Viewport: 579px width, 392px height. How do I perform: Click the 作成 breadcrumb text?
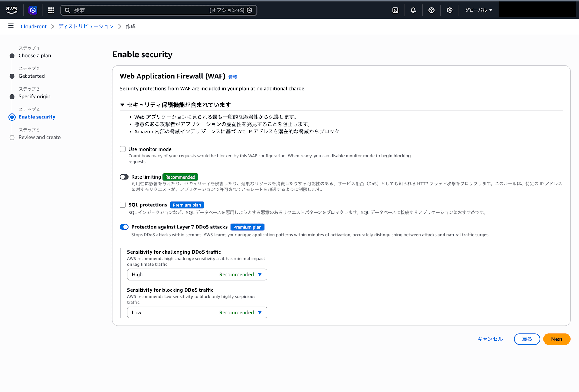coord(131,26)
